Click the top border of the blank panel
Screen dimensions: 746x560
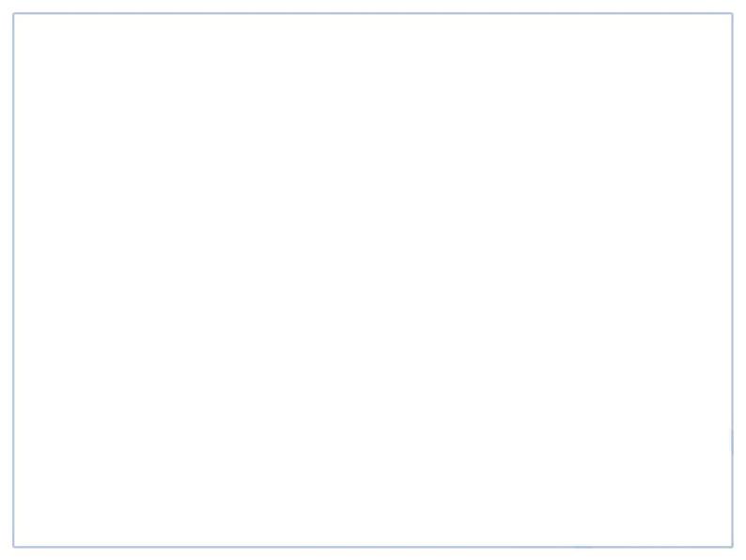373,13
